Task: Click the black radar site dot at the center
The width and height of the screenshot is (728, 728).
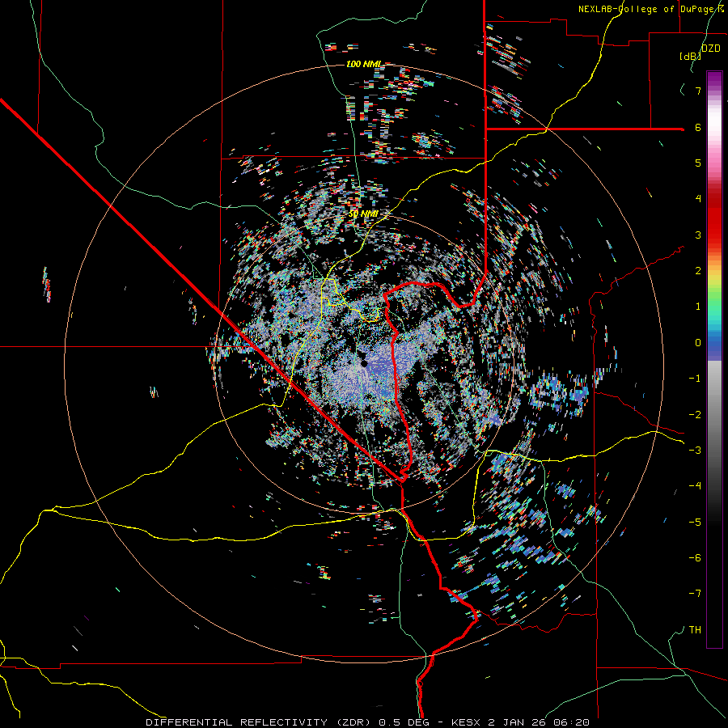Action: click(365, 363)
